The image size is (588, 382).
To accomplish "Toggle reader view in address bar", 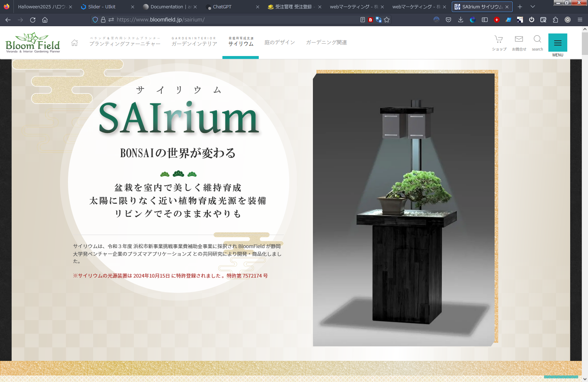I will (362, 20).
